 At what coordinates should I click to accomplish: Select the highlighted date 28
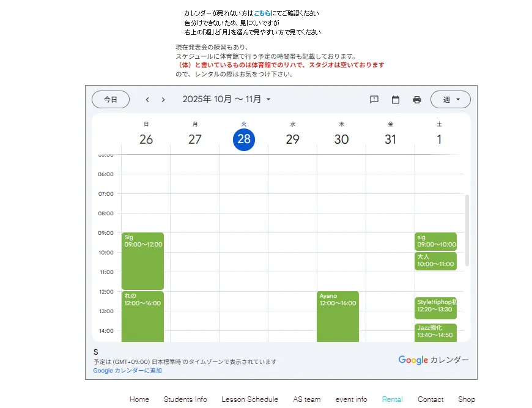click(x=244, y=139)
